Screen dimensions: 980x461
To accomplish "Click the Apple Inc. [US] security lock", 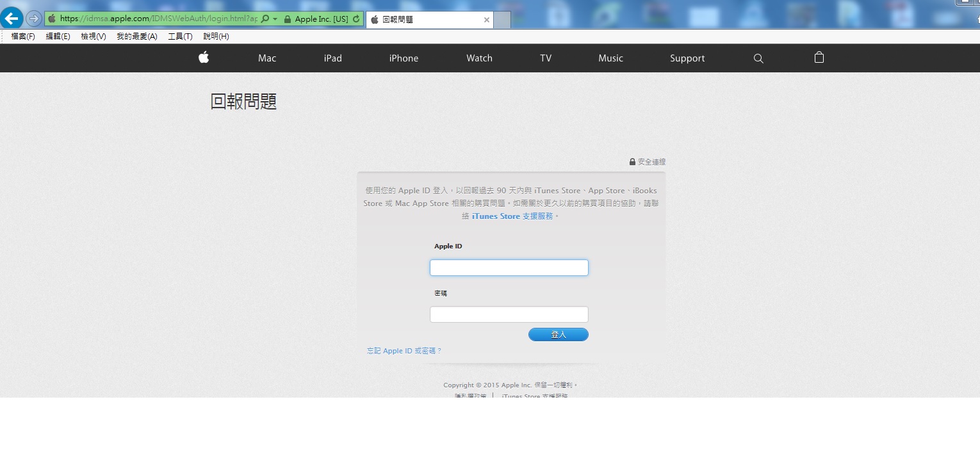I will tap(316, 19).
